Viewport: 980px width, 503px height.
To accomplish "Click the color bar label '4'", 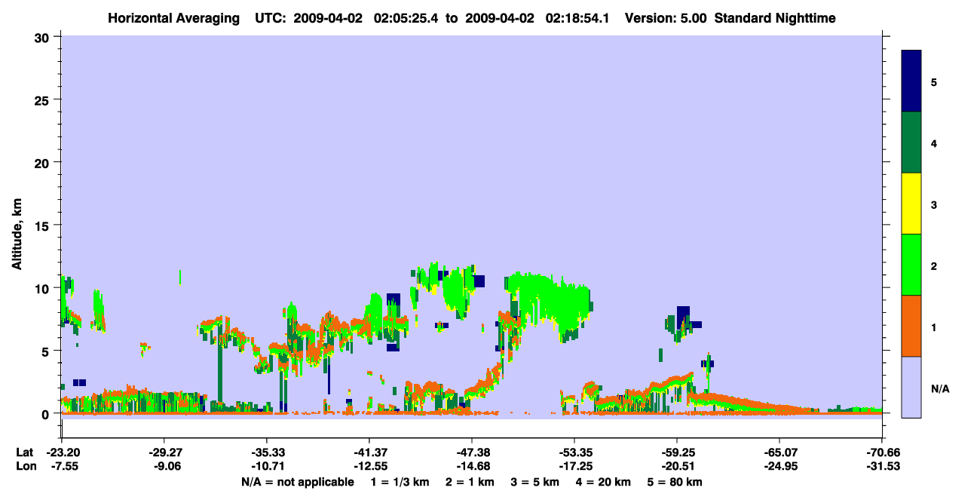I will 934,143.
